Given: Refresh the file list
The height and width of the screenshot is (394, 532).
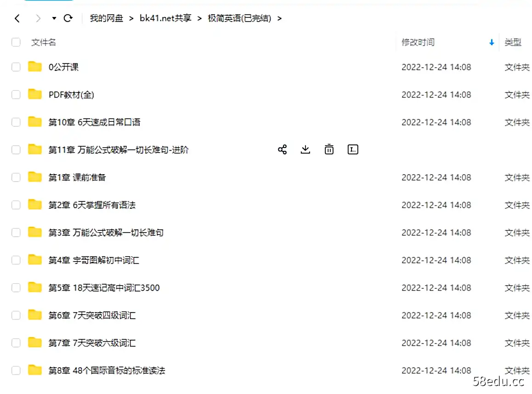Looking at the screenshot, I should point(68,18).
